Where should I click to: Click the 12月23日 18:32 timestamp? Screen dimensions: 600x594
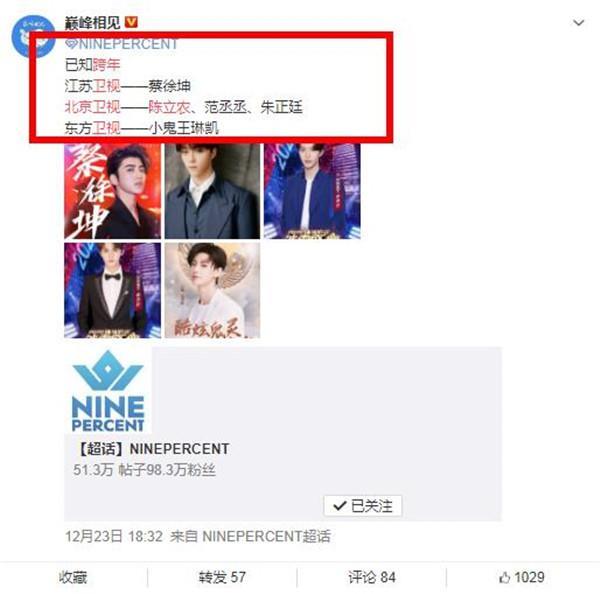(x=114, y=536)
